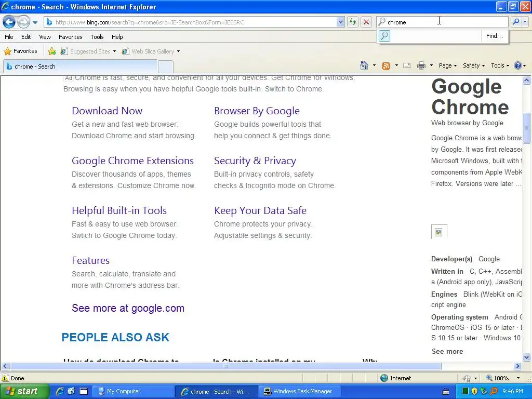Image resolution: width=532 pixels, height=399 pixels.
Task: Expand the address bar URL dropdown
Action: (340, 22)
